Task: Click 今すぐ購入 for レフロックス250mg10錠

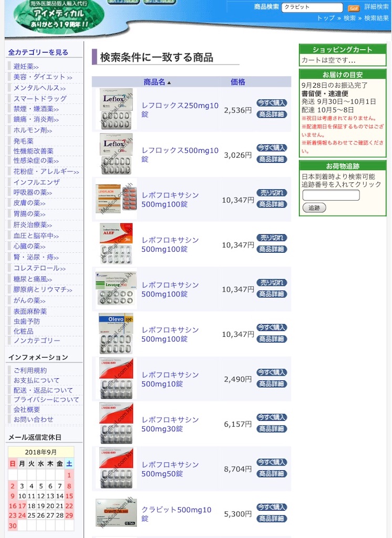Action: pyautogui.click(x=272, y=103)
